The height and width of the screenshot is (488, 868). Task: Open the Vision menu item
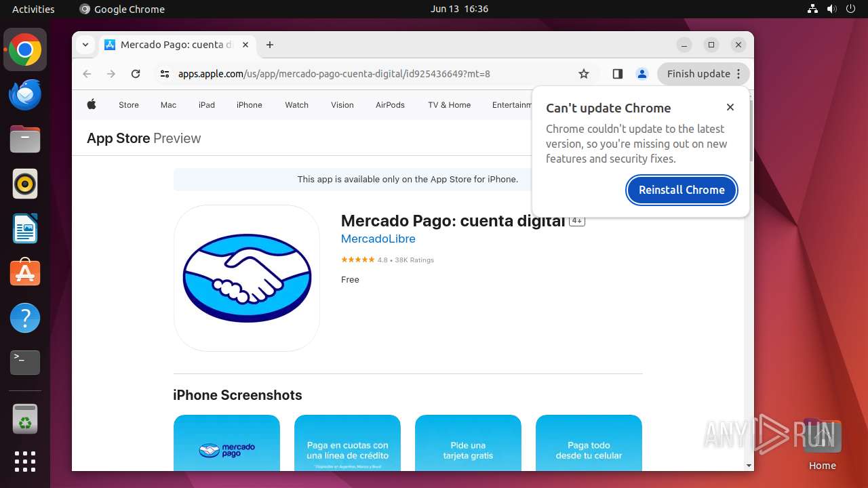[x=342, y=105]
